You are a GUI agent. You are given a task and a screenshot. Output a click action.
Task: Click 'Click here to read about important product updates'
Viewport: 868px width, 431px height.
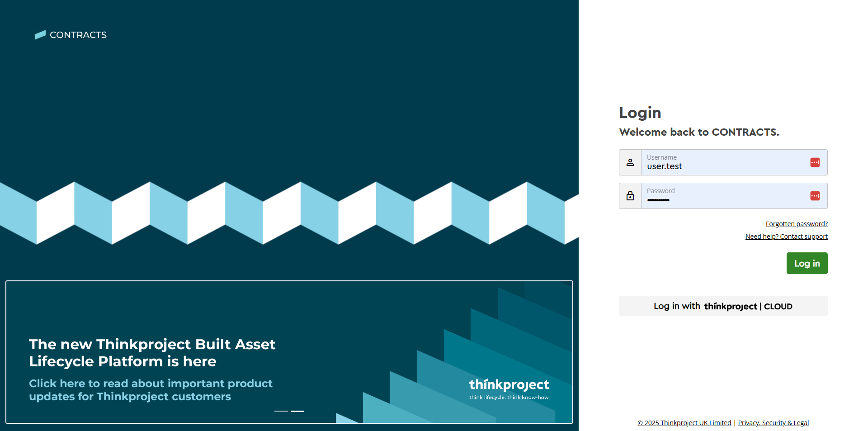[x=151, y=390]
